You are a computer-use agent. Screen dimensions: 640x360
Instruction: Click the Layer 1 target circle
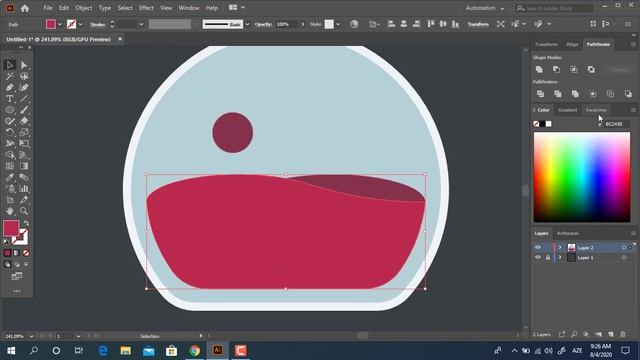[624, 258]
